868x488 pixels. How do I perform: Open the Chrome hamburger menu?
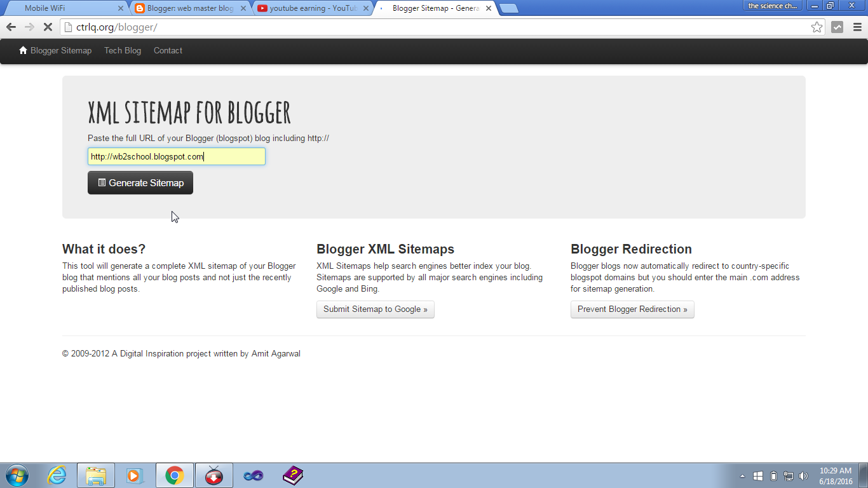click(x=857, y=27)
